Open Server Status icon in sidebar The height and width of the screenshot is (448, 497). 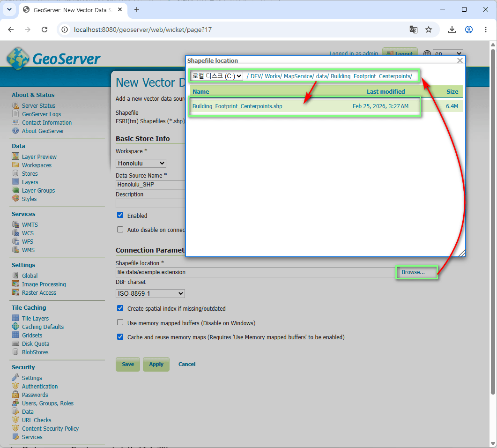15,105
